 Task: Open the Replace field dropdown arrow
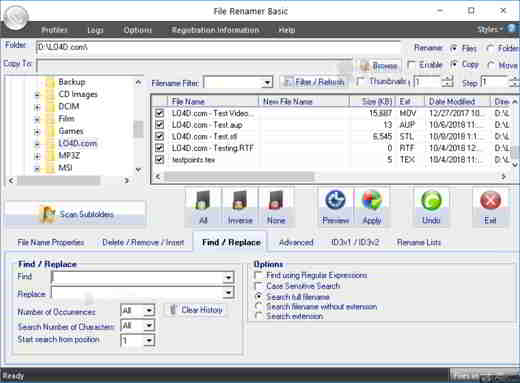[x=228, y=293]
